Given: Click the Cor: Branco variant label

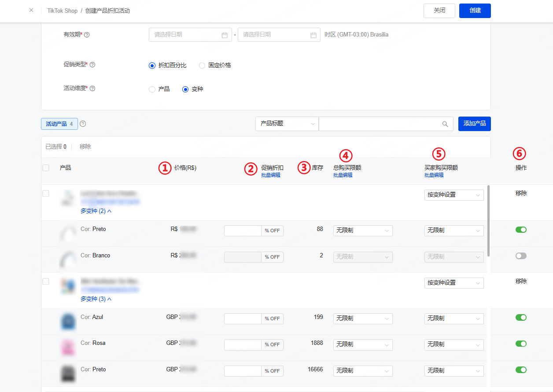Looking at the screenshot, I should 96,256.
